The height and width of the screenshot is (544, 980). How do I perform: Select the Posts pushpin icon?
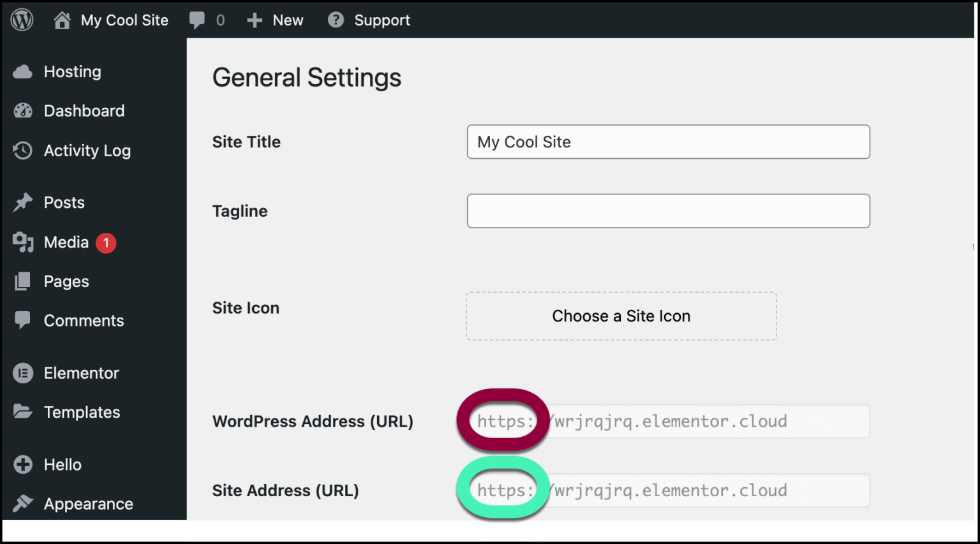[x=23, y=202]
